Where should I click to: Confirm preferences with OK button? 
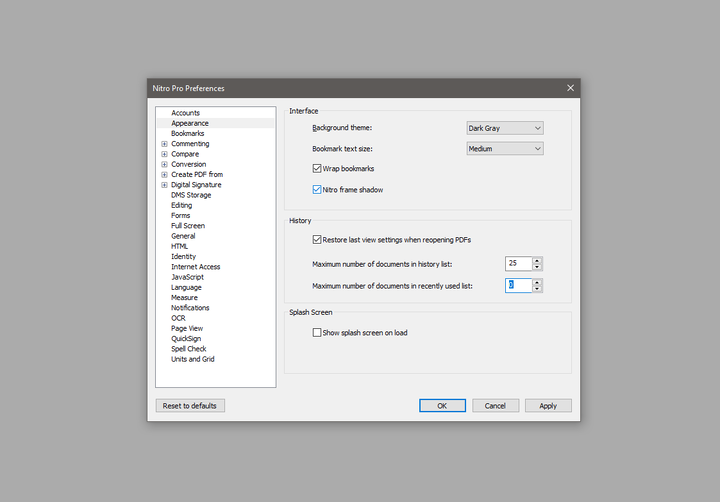[442, 406]
